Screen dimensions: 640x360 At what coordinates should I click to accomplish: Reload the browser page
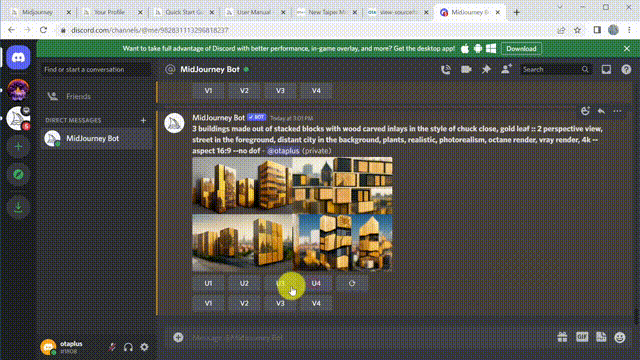point(43,30)
